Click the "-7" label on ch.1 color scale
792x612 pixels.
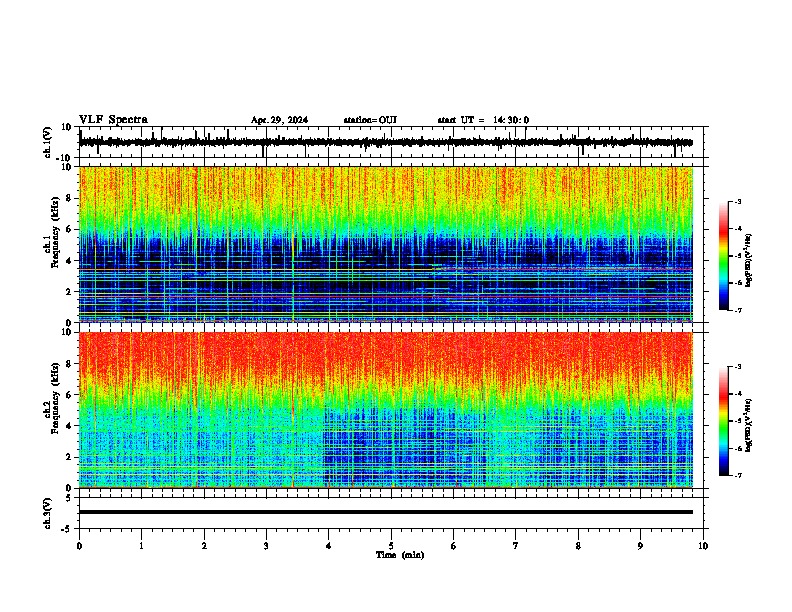(738, 310)
